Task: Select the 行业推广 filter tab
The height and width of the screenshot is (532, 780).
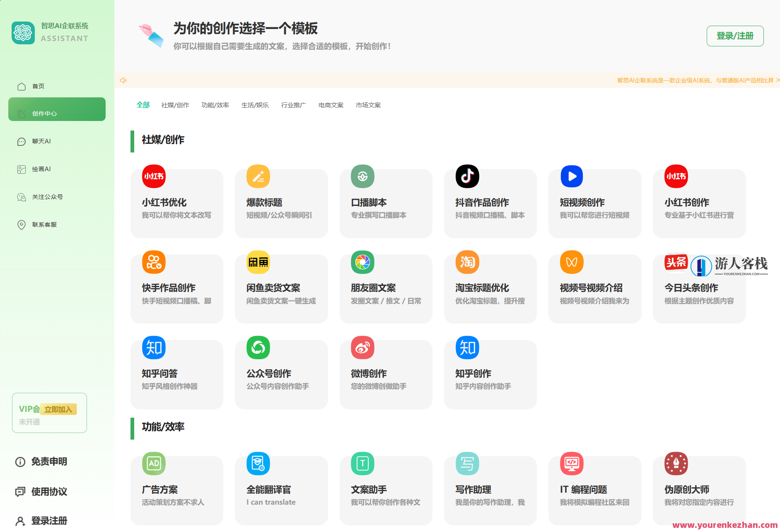Action: tap(293, 105)
